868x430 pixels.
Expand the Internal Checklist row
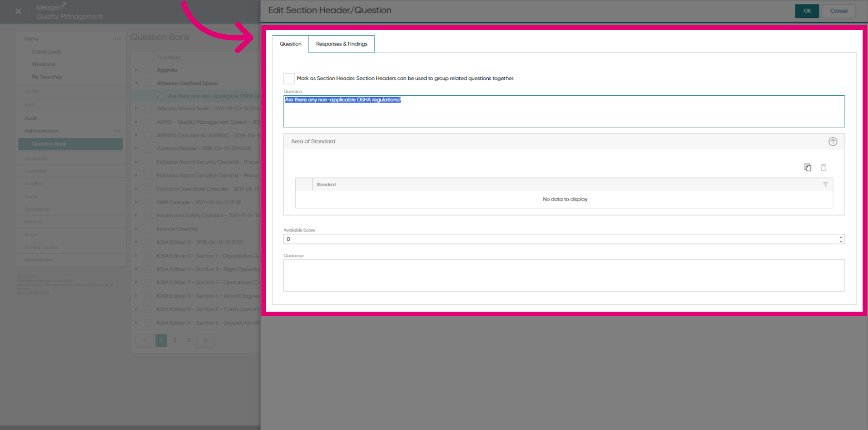point(136,229)
